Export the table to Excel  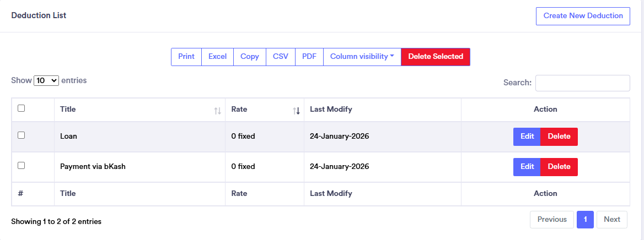[x=217, y=57]
